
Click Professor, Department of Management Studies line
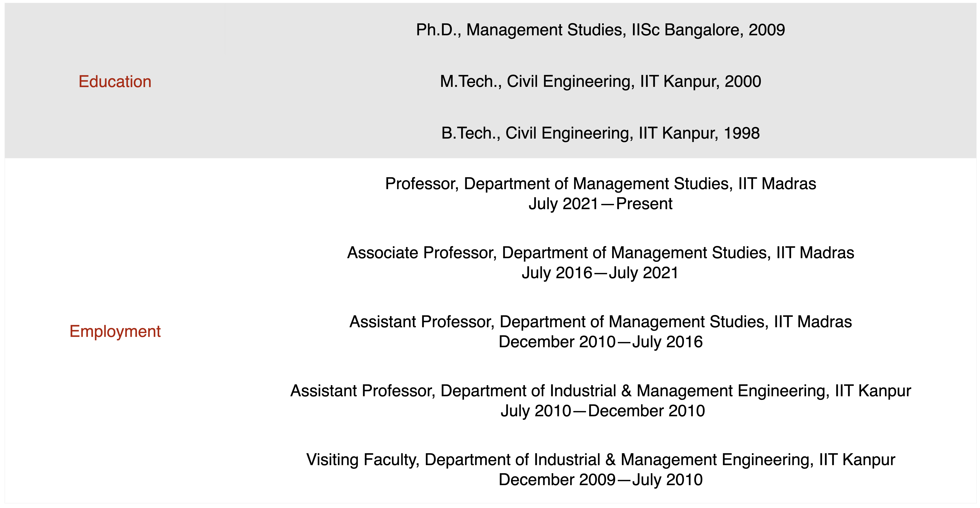click(x=600, y=184)
